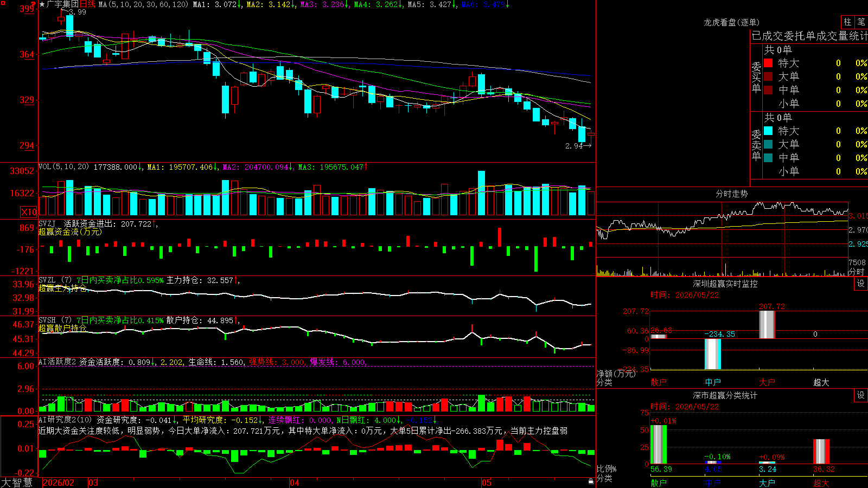Click the 委买单 小单 row
The image size is (868, 488).
[x=815, y=104]
